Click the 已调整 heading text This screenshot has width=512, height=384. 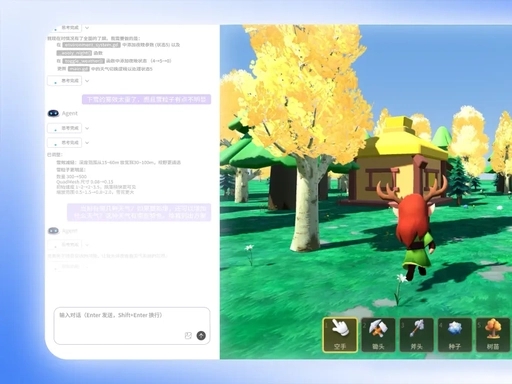(55, 155)
